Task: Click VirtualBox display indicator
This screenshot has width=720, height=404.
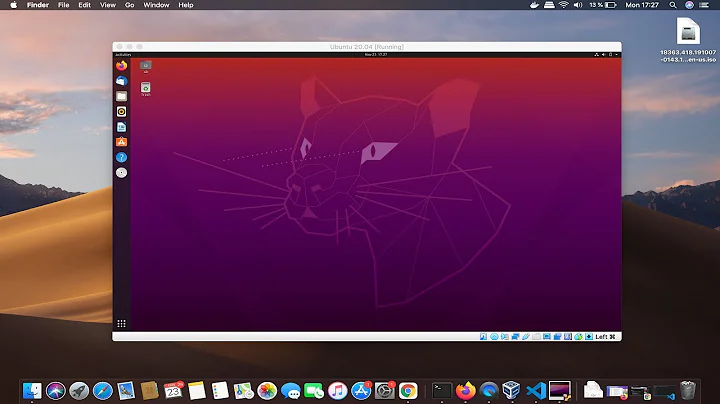Action: point(547,337)
